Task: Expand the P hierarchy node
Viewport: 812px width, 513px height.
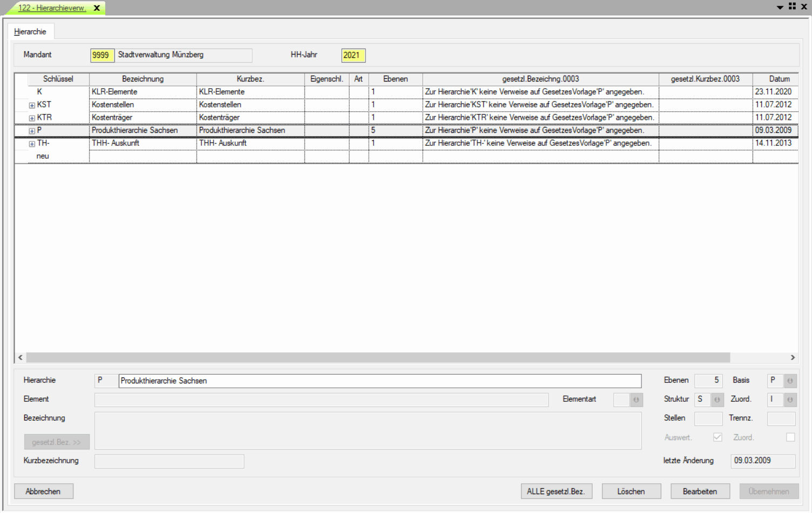Action: click(32, 131)
